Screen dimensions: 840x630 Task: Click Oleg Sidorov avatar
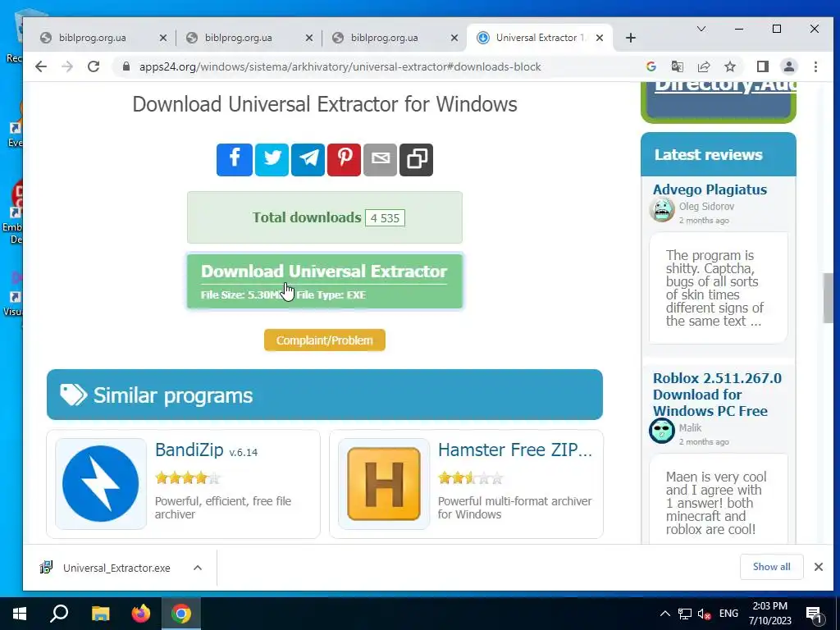tap(662, 209)
